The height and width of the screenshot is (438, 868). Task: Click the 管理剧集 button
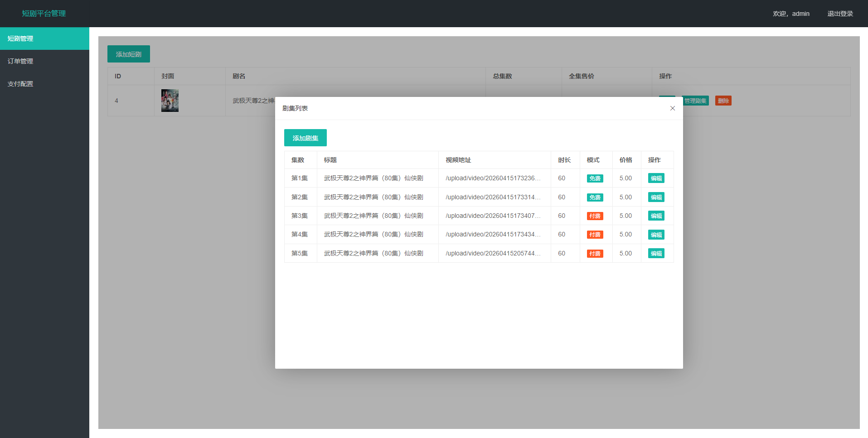(x=696, y=101)
